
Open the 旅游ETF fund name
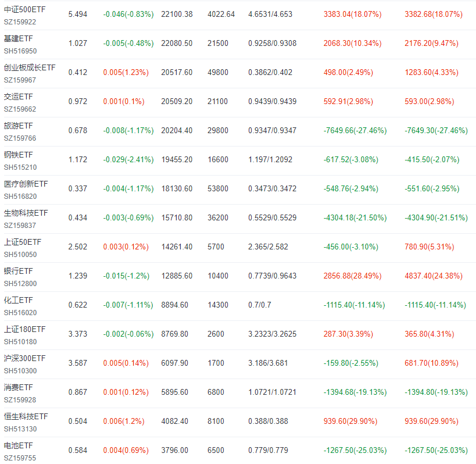click(18, 126)
